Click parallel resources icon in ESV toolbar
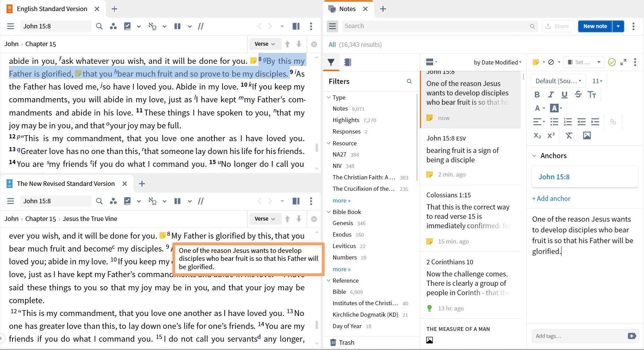The image size is (644, 350). [x=177, y=26]
